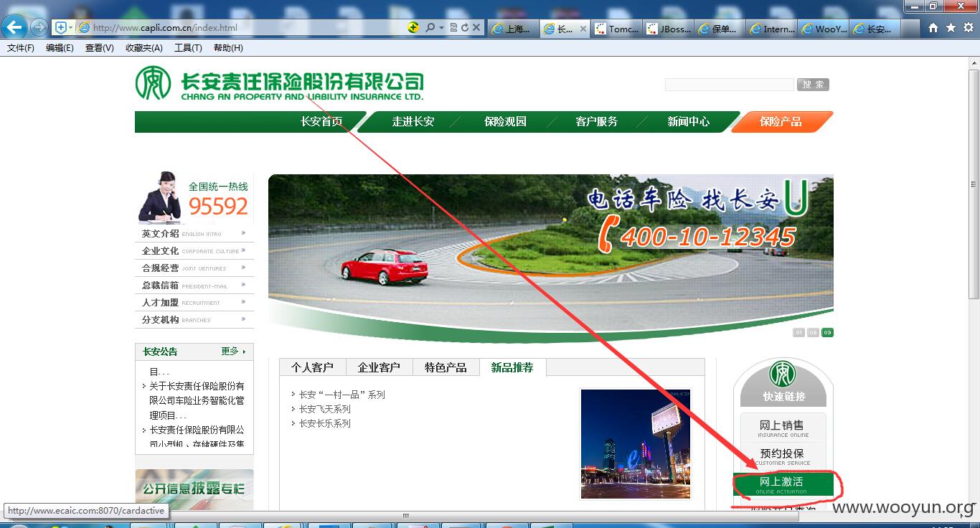The image size is (980, 528).
Task: Open the dropdown arrow beside the shield icon
Action: coord(70,27)
